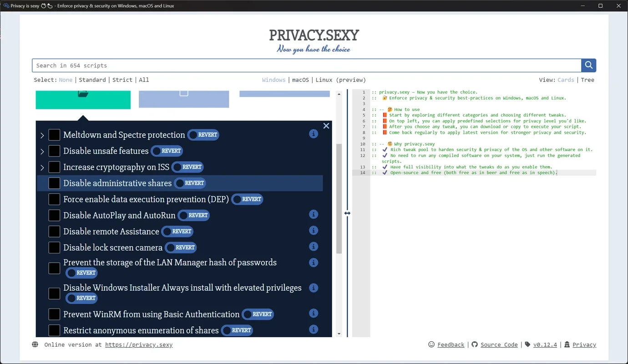This screenshot has height=364, width=628.
Task: Check Disable administrative shares checkbox
Action: (x=54, y=183)
